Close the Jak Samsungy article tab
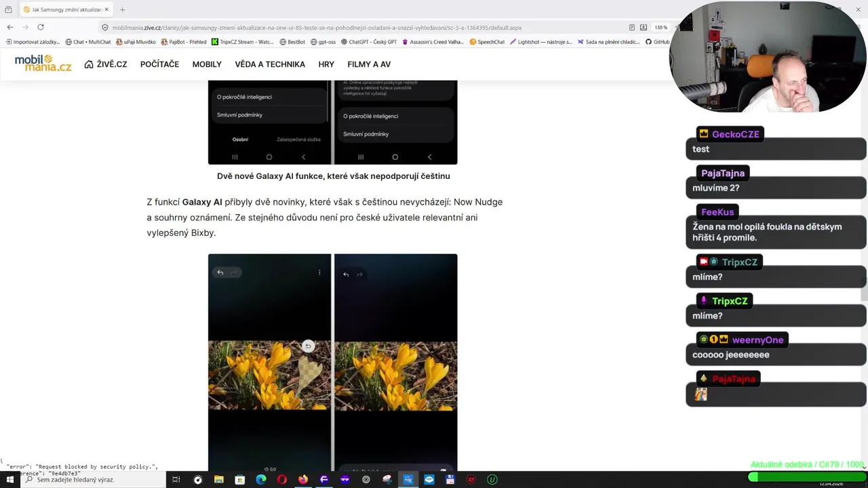 click(106, 9)
